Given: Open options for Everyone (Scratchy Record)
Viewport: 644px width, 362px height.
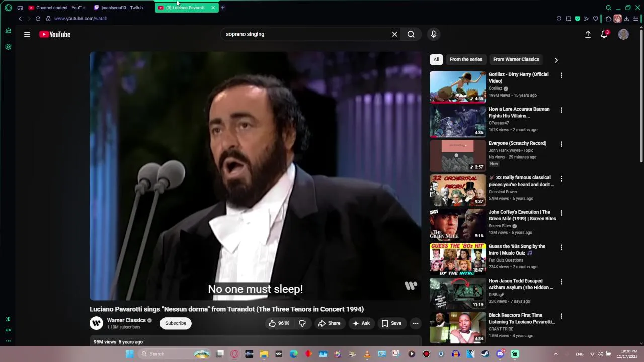Looking at the screenshot, I should coord(561,144).
